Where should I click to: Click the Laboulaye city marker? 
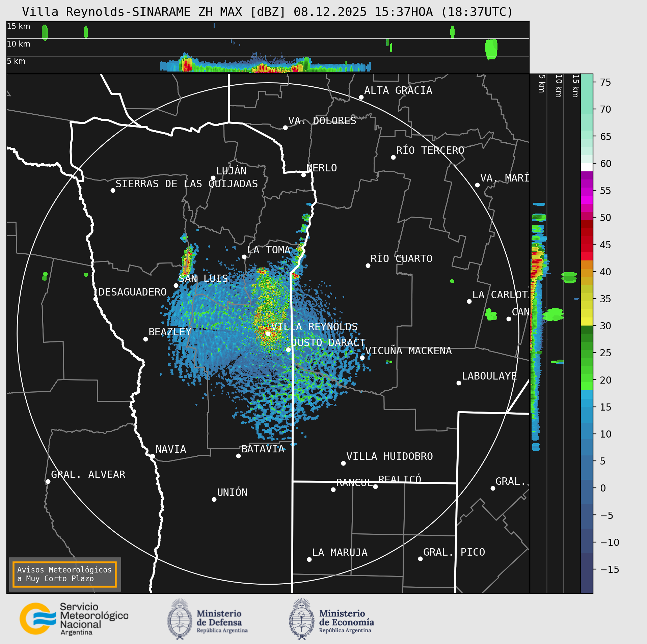click(x=459, y=383)
